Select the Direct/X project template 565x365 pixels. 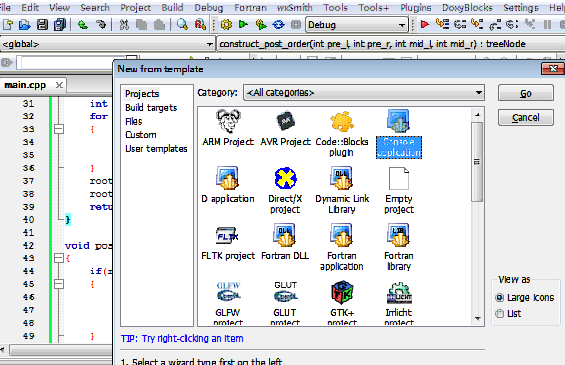[x=285, y=190]
